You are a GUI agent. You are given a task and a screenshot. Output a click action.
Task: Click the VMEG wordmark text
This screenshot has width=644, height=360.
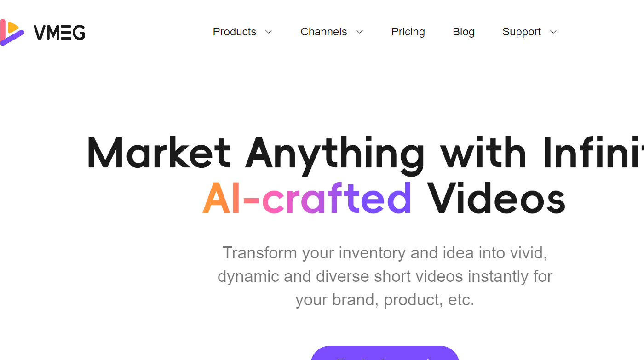point(59,33)
